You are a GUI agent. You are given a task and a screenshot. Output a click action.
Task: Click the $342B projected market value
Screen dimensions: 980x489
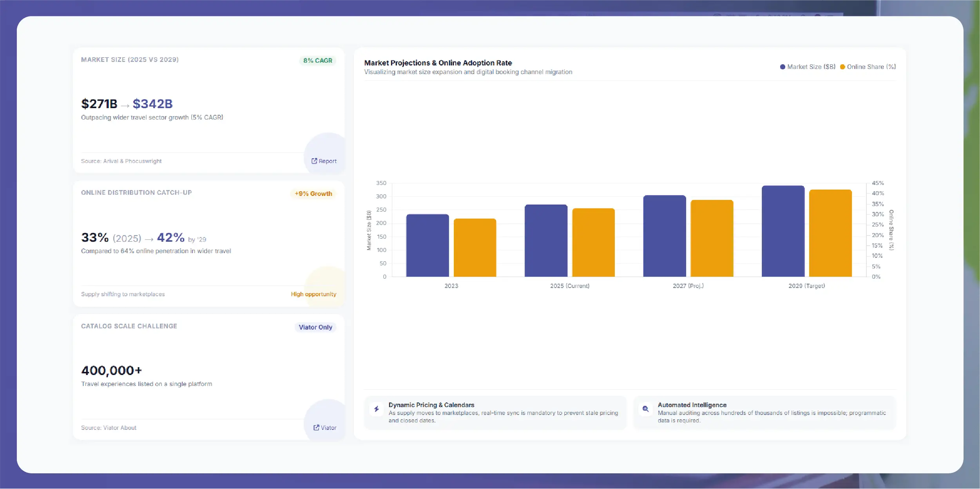(152, 104)
